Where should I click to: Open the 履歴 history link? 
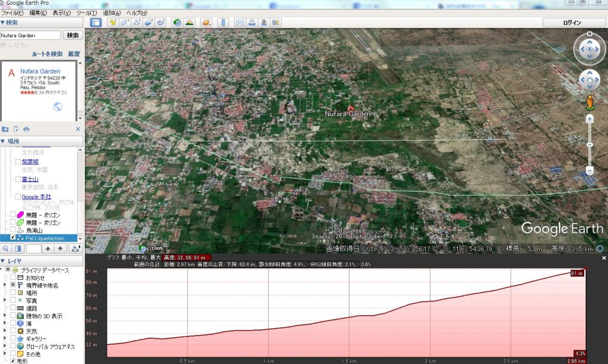tap(74, 54)
